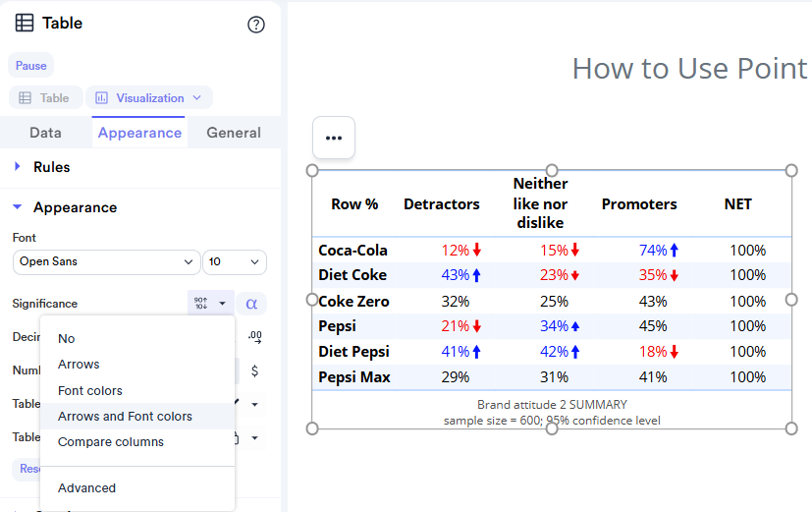Click the alpha significance settings icon
The width and height of the screenshot is (812, 512).
pyautogui.click(x=251, y=304)
